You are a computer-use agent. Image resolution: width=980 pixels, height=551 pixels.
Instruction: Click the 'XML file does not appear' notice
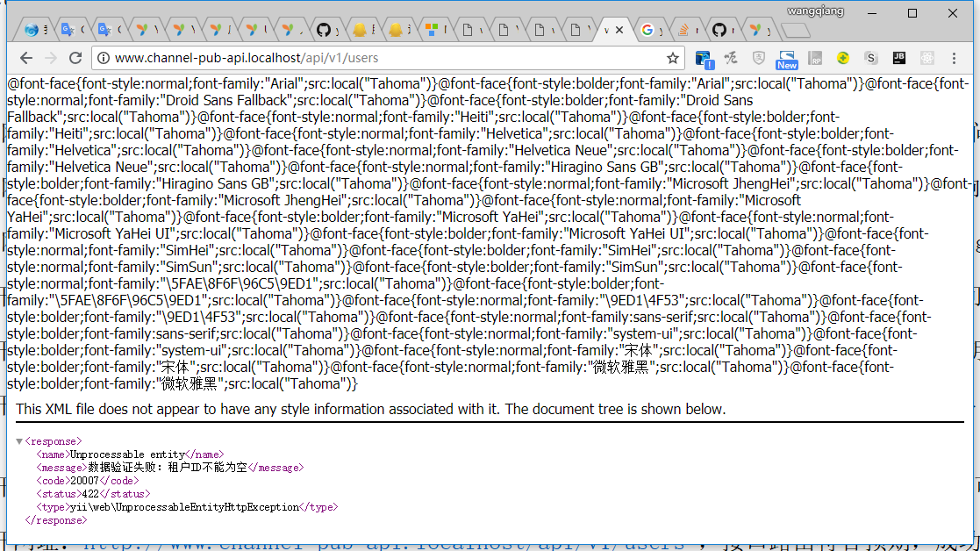[370, 409]
